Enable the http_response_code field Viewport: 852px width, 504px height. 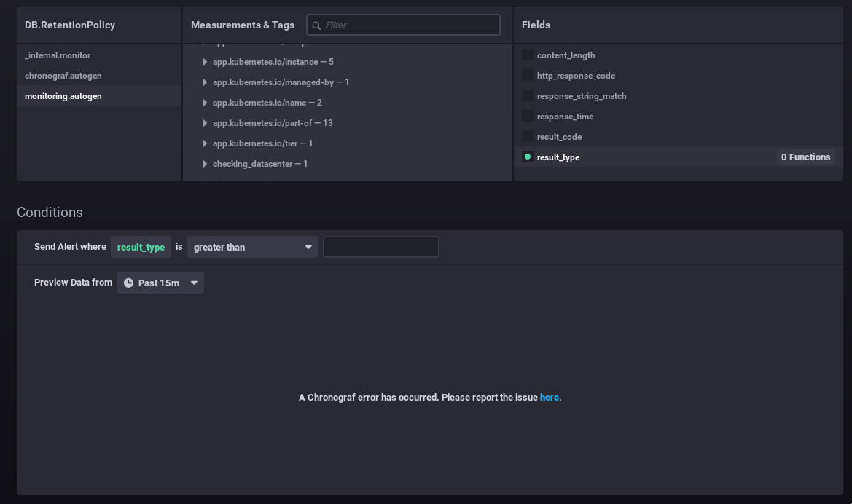click(526, 75)
